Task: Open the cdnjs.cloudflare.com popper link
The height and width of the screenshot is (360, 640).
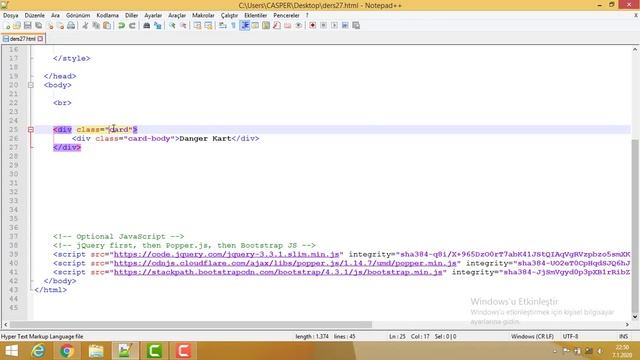Action: click(x=285, y=263)
